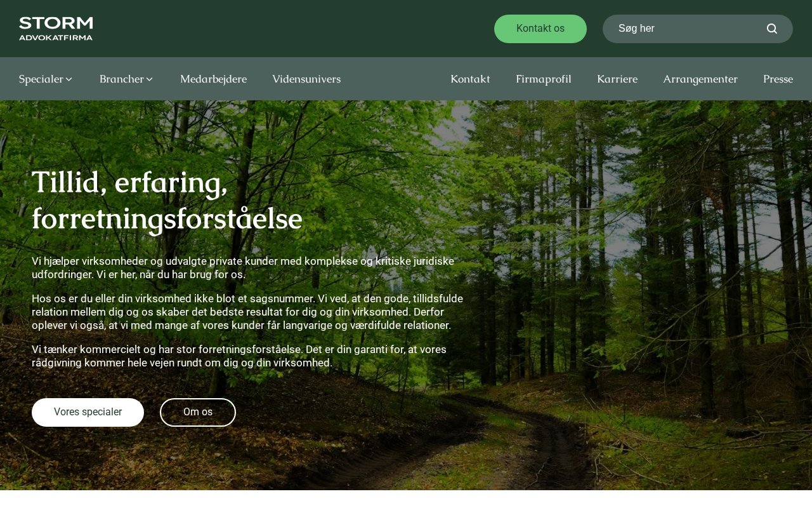
Task: Select Kontakt in the navigation bar
Action: (x=470, y=79)
